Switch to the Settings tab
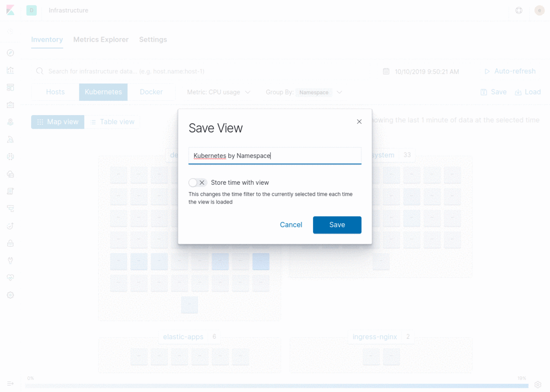 coord(153,39)
